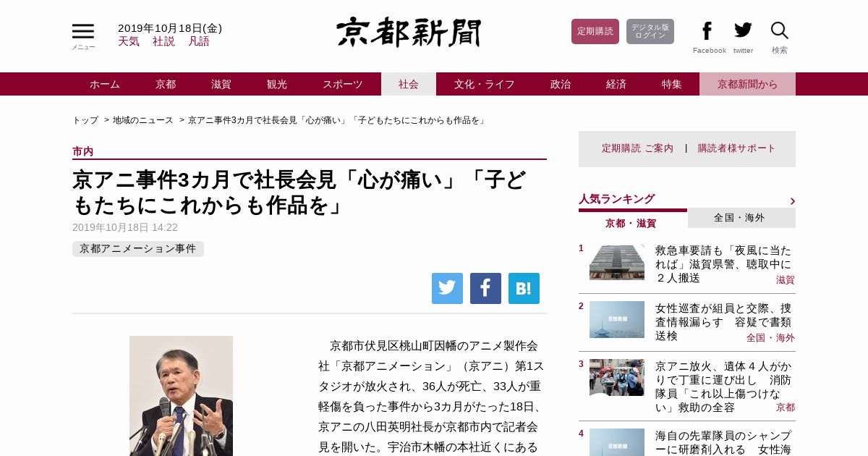Click 購読者様サポート link
Screen dimensions: 868x456
coord(736,148)
